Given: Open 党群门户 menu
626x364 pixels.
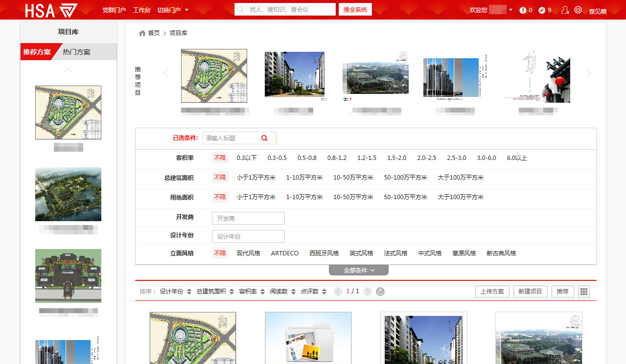Looking at the screenshot, I should click(x=114, y=10).
